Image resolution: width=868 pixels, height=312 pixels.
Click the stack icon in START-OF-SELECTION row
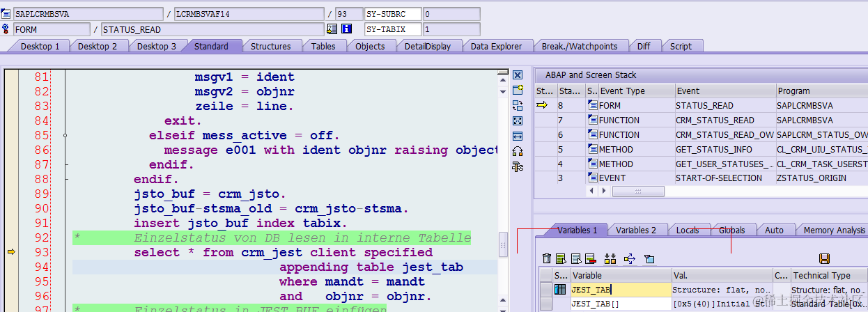[592, 178]
